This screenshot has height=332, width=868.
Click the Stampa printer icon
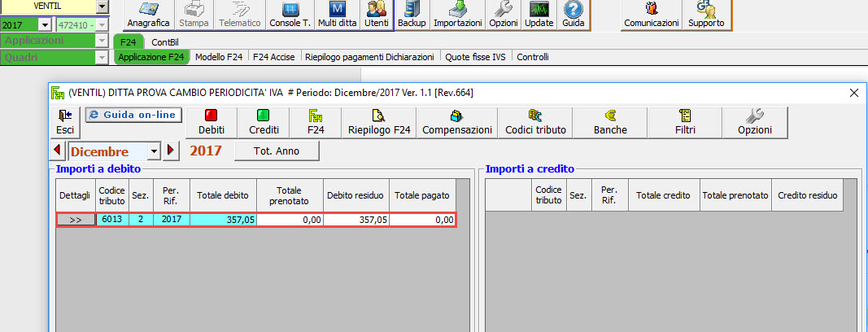coord(194,15)
